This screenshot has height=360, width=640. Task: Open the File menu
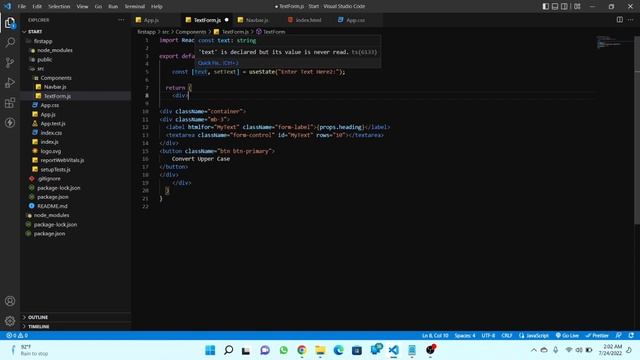22,7
